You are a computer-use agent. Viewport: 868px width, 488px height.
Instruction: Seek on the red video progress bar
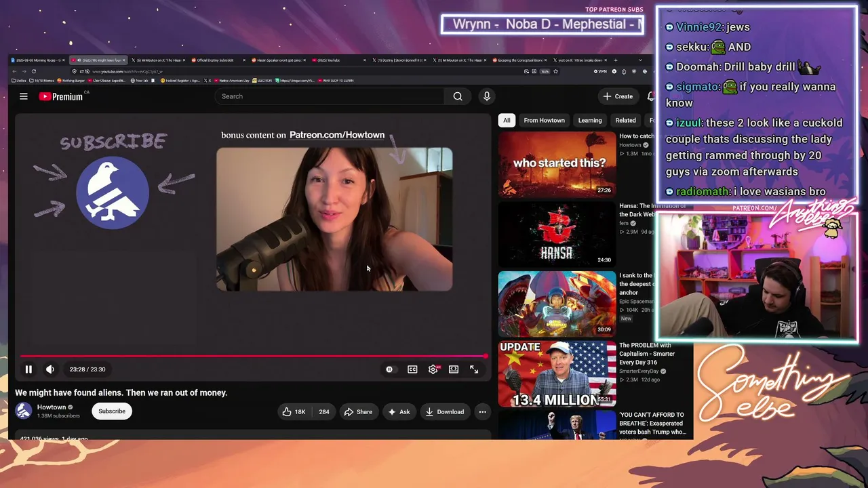tap(253, 355)
